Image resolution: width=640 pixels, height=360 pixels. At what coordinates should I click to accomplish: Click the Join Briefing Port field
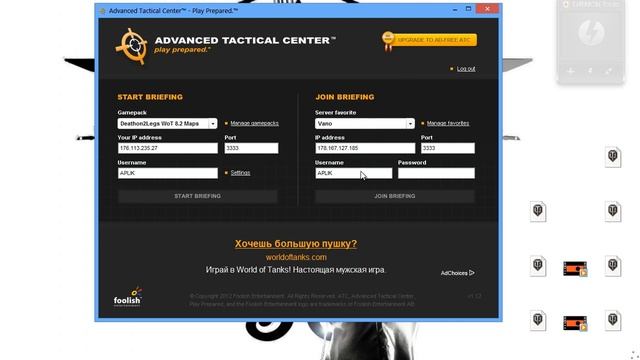tap(448, 148)
